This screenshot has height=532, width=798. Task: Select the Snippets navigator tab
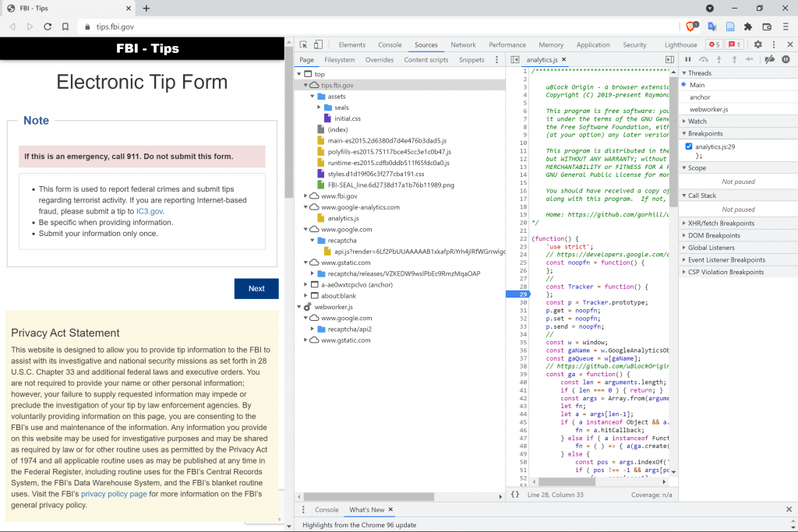click(471, 59)
